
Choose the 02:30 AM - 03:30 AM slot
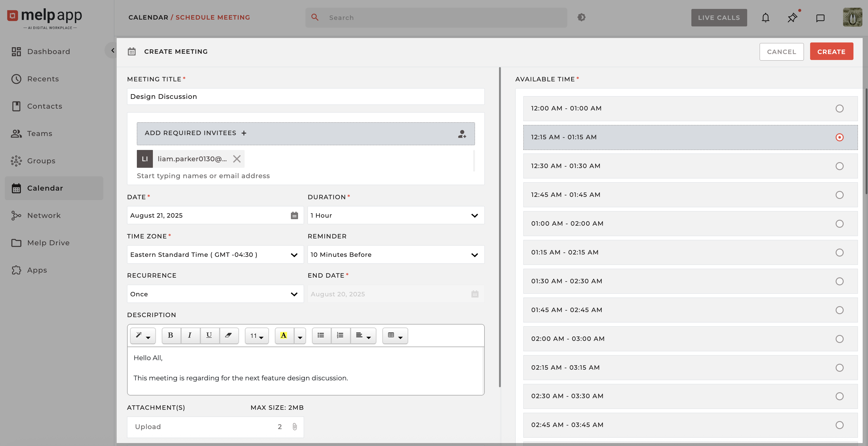pyautogui.click(x=839, y=396)
